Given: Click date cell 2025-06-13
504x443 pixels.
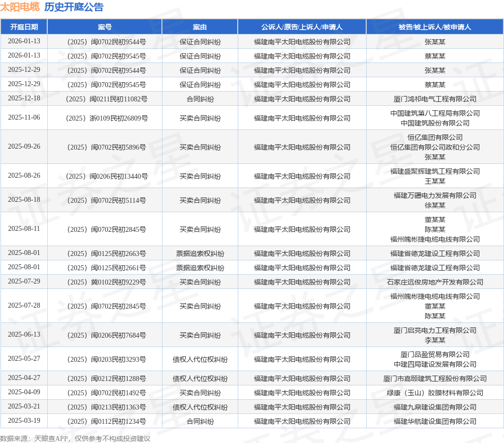Looking at the screenshot, I should [24, 334].
